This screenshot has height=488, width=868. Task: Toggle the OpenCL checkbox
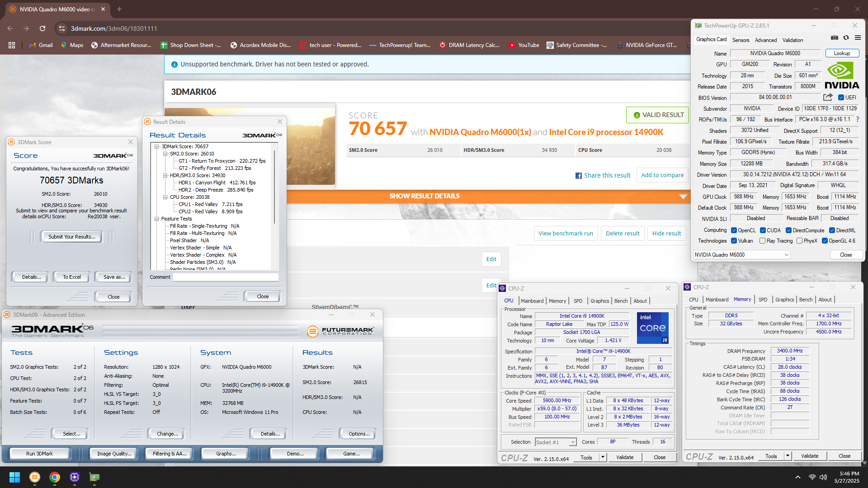click(734, 230)
